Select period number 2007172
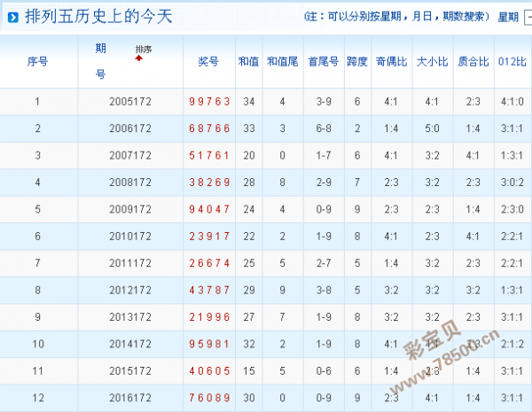This screenshot has width=532, height=412. click(x=130, y=155)
